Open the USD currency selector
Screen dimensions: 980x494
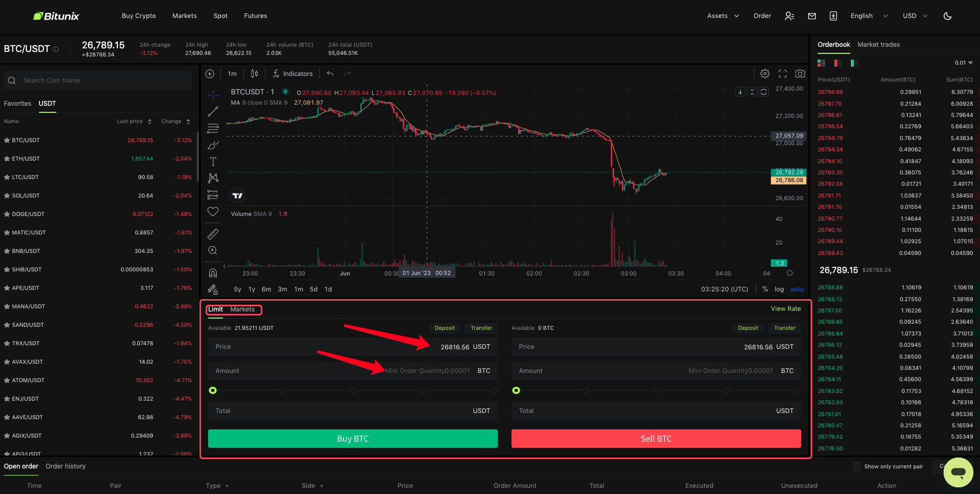(914, 16)
